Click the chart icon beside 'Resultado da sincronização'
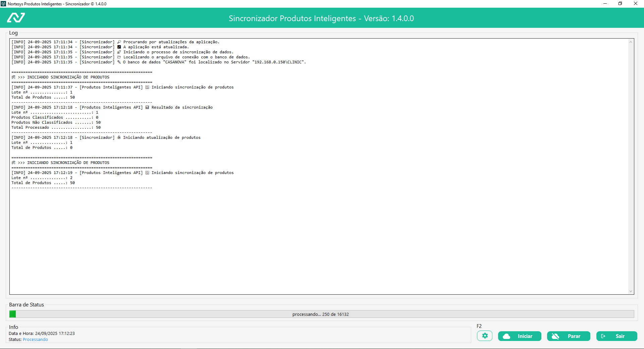 [147, 107]
